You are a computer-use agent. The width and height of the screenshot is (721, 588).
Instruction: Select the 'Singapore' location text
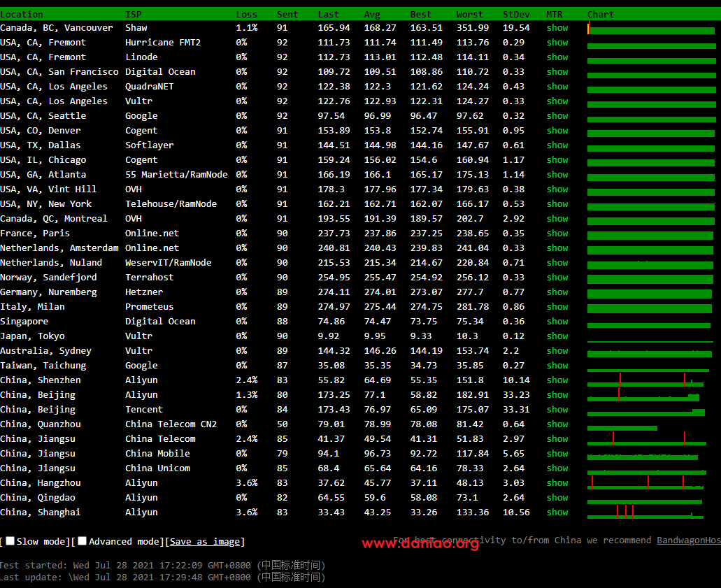point(24,322)
